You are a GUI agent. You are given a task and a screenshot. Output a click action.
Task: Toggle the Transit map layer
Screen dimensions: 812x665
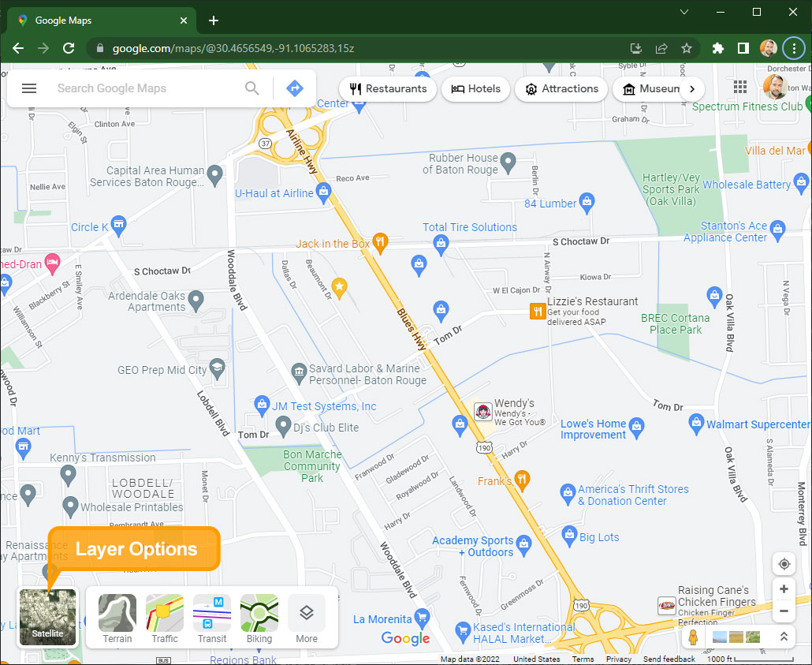click(x=212, y=619)
